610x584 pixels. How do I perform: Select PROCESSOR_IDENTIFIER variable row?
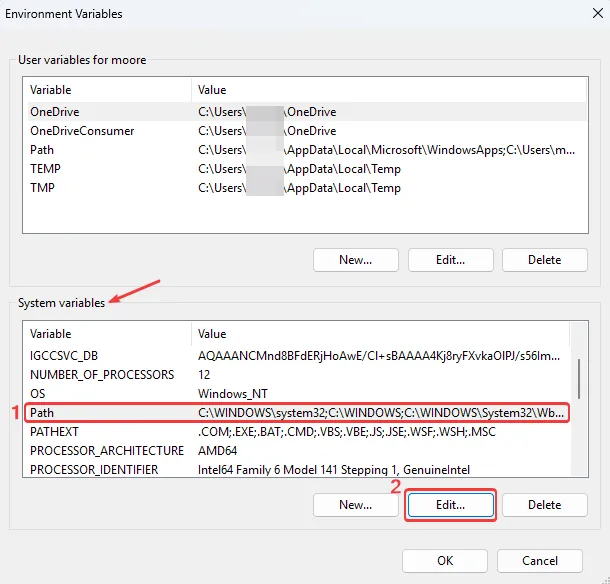pyautogui.click(x=300, y=469)
